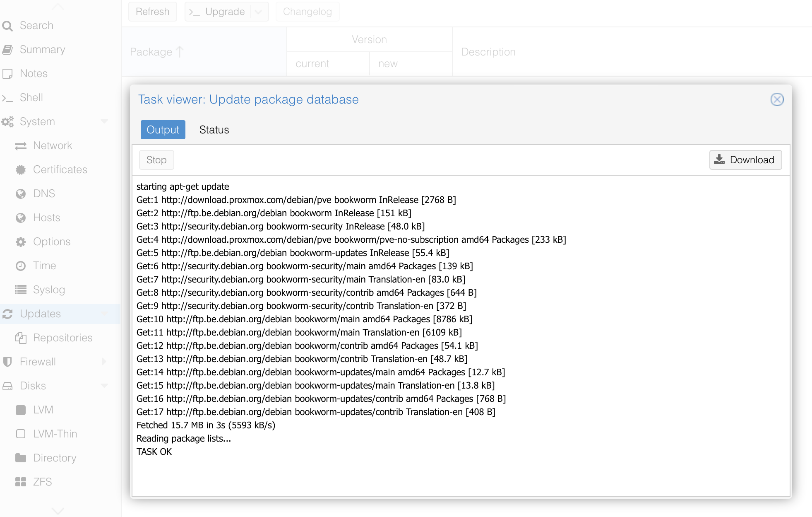Collapse the Disks section arrow
This screenshot has width=812, height=517.
point(104,386)
